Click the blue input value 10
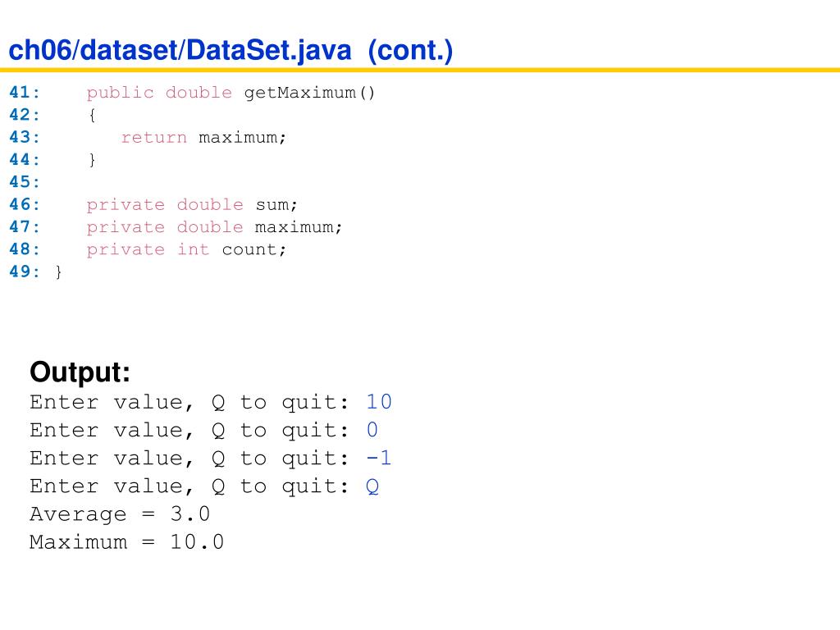 point(379,402)
